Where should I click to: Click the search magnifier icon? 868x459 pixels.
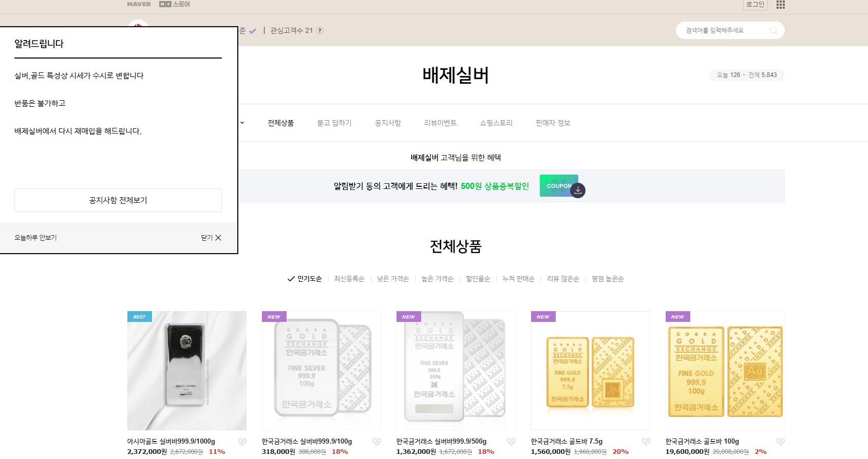click(x=773, y=31)
